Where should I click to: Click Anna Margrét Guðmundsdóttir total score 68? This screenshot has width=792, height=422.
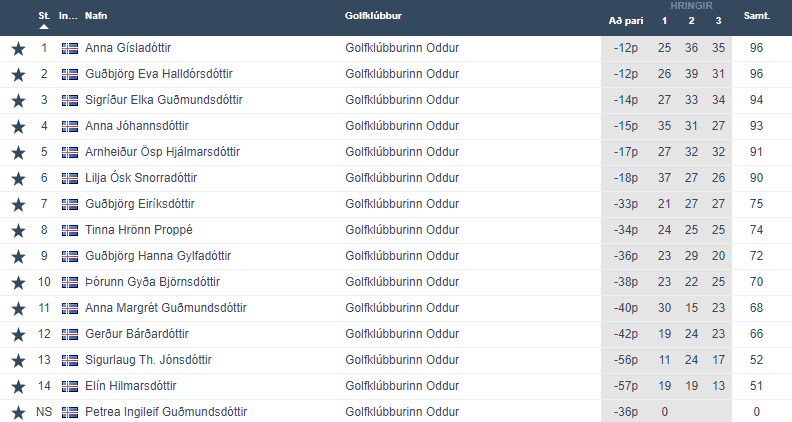756,308
